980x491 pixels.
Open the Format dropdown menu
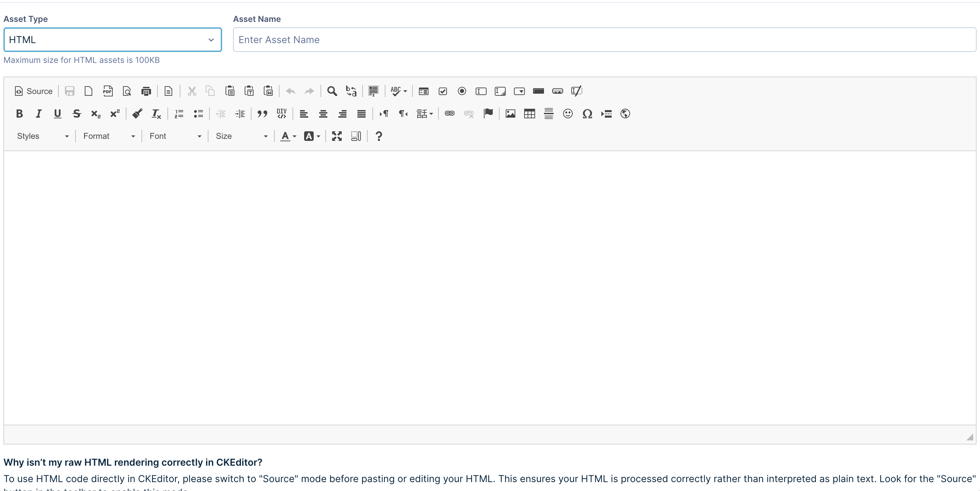point(109,136)
